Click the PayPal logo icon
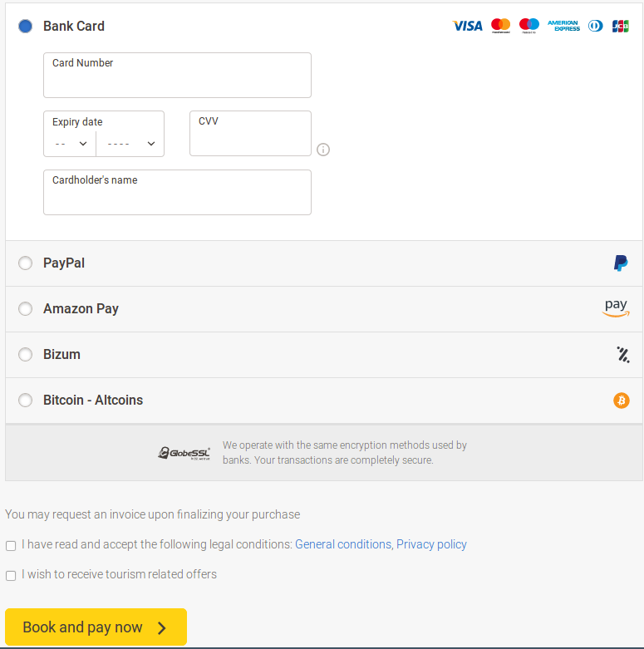The height and width of the screenshot is (649, 644). (621, 263)
